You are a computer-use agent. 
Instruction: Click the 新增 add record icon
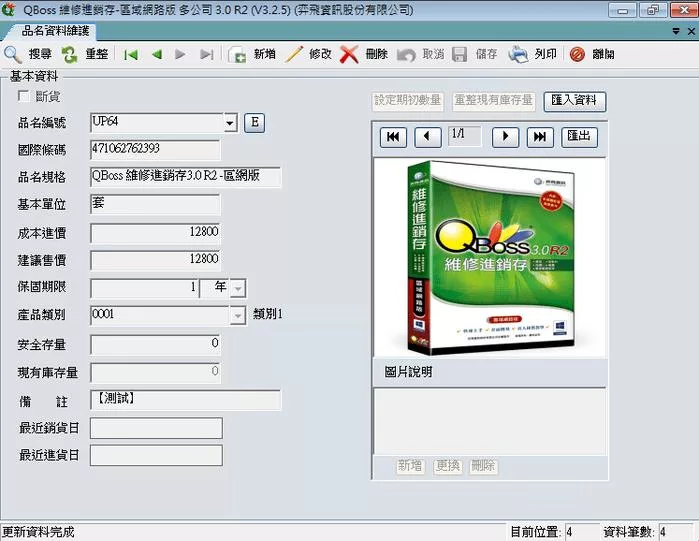pos(238,54)
